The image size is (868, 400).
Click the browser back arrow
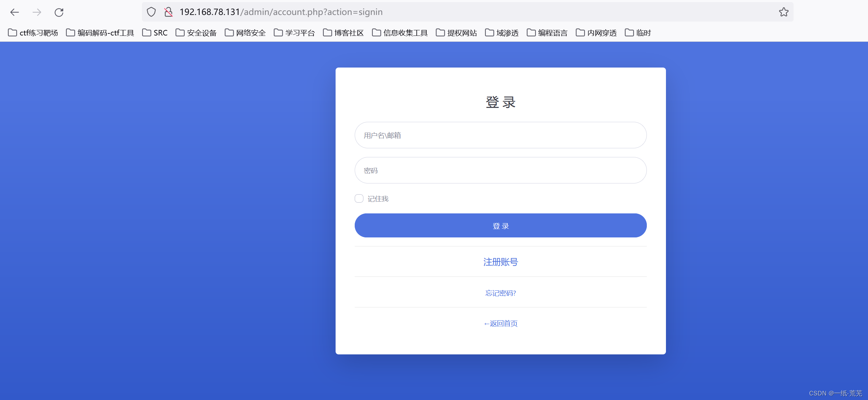click(x=15, y=13)
